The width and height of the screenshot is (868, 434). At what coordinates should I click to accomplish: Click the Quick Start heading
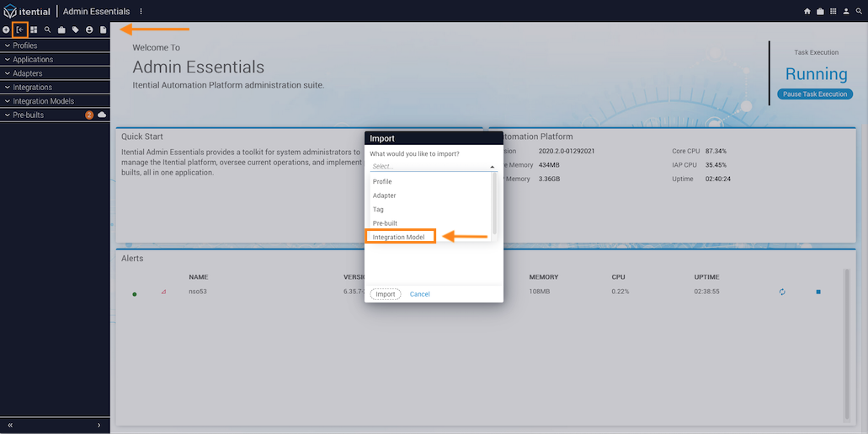(142, 137)
